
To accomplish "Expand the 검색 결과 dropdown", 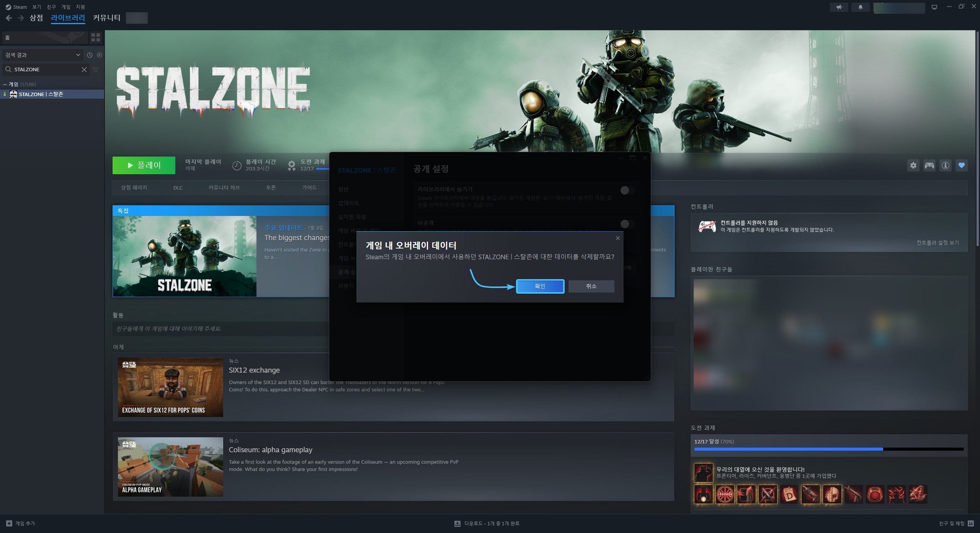I will pos(42,55).
